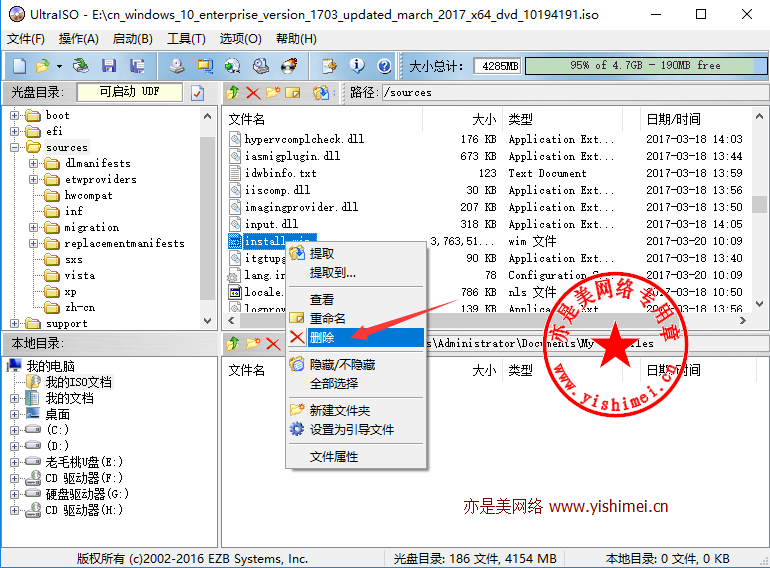
Task: Select the zh-cn folder in tree
Action: click(80, 307)
